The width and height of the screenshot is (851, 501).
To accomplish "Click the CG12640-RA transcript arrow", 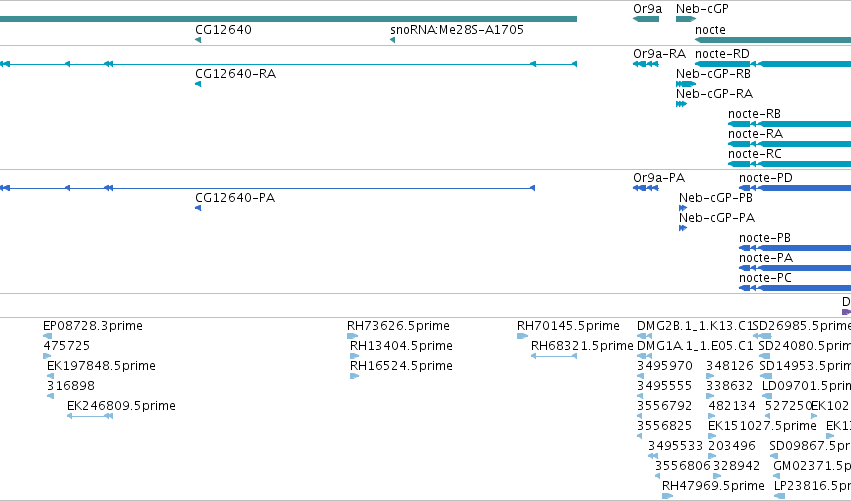I will pos(198,84).
